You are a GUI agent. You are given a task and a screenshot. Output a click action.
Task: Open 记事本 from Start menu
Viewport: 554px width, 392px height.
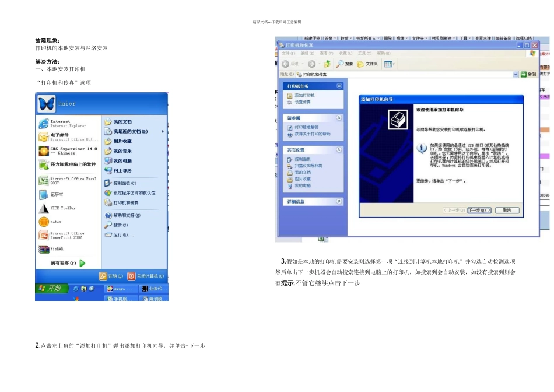coord(51,194)
